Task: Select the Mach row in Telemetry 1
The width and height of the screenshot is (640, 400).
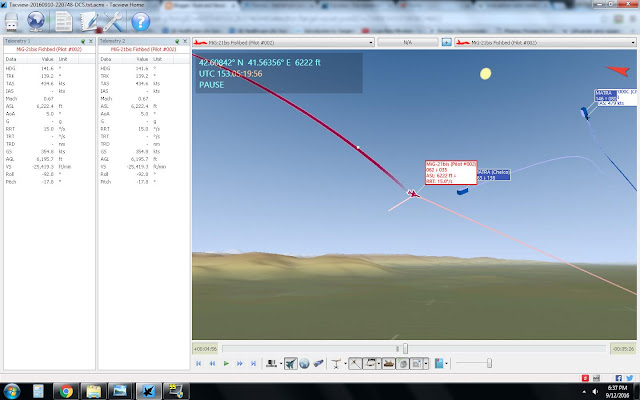Action: tap(49, 99)
